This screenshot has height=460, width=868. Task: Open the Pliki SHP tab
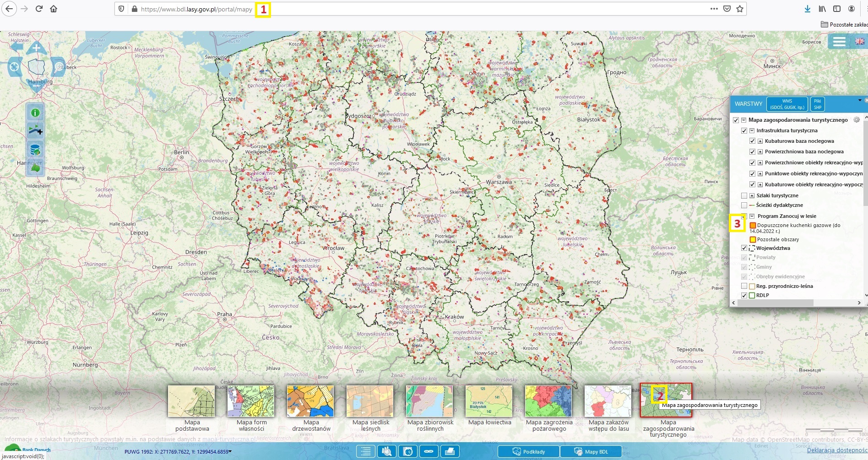pos(817,104)
